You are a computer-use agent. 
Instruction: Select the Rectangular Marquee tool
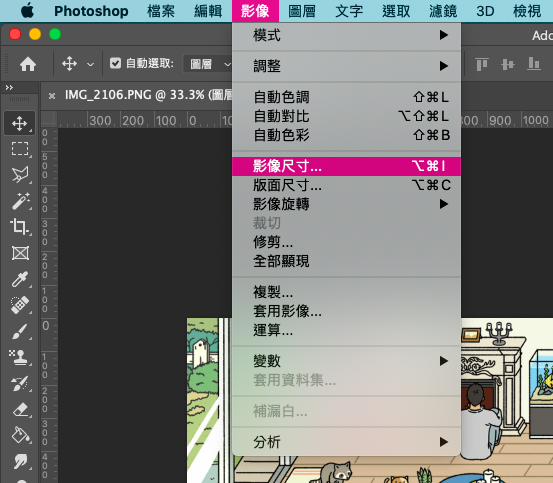point(20,149)
